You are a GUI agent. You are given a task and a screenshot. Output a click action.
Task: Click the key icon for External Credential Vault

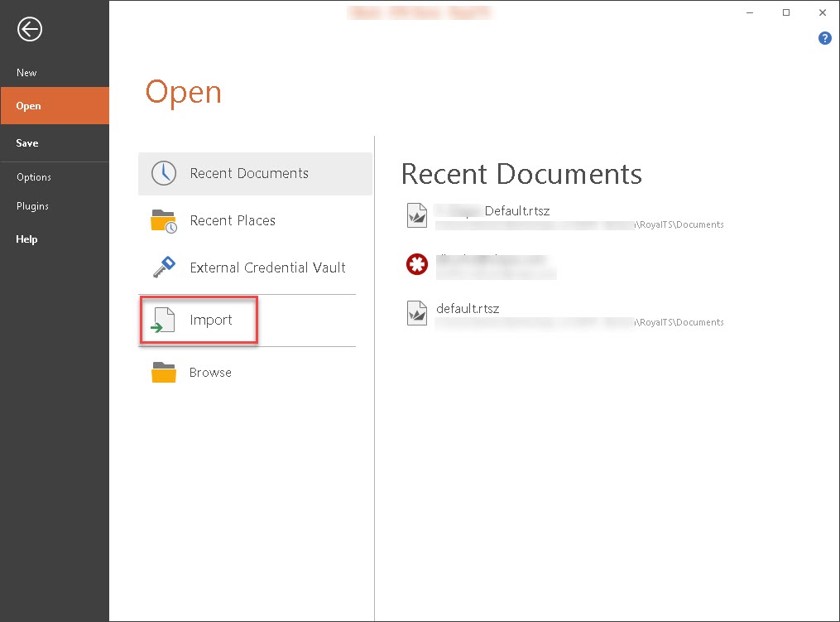coord(164,268)
